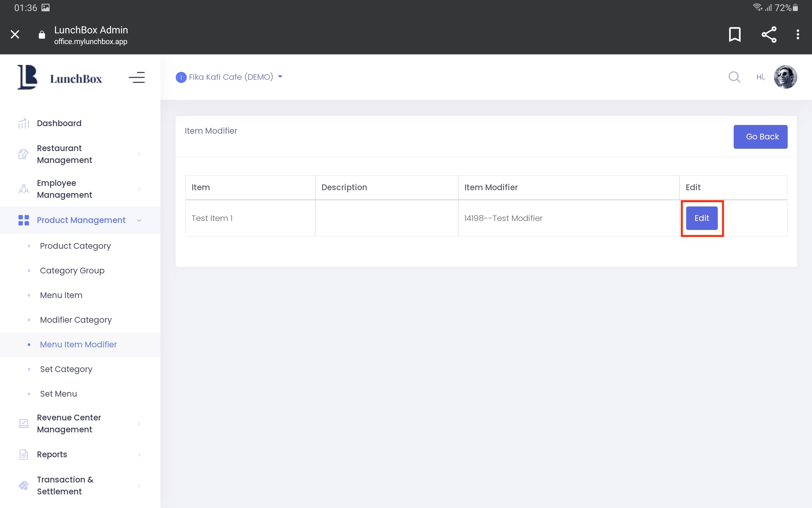The width and height of the screenshot is (812, 508).
Task: Collapse Product Management section
Action: 139,220
